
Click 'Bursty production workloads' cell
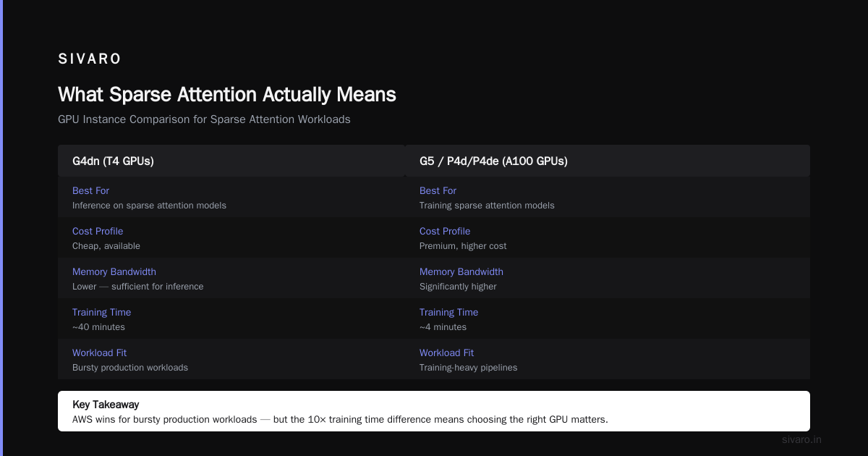click(x=130, y=368)
